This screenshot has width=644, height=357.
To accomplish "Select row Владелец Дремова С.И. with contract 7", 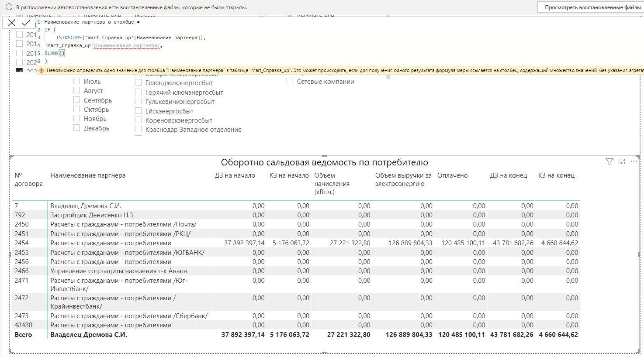I will click(x=296, y=206).
